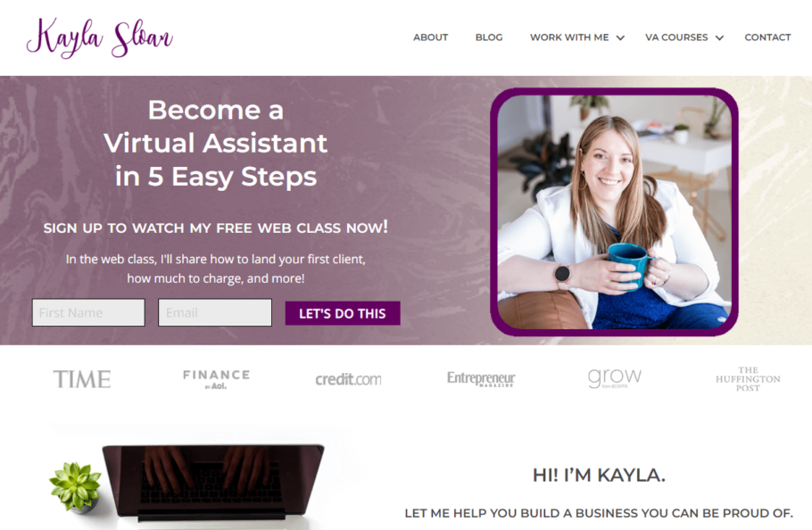Open the VA Courses menu label
Screen dimensions: 812x530
[676, 37]
